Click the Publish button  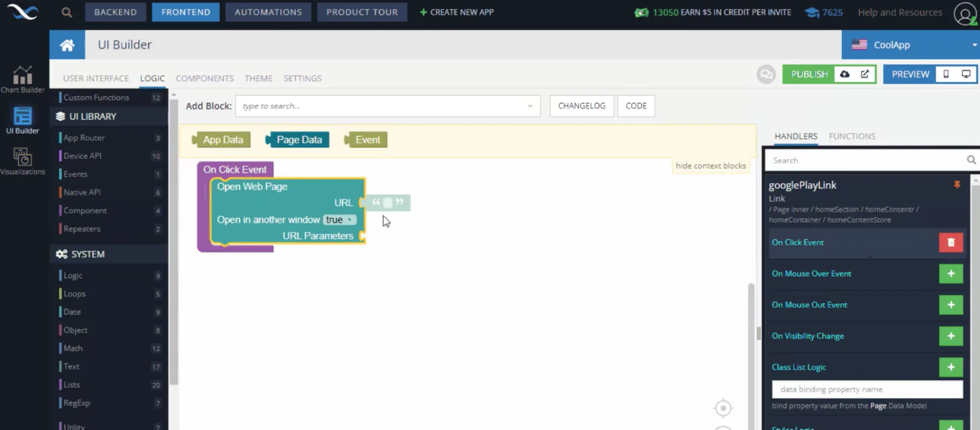click(x=809, y=75)
